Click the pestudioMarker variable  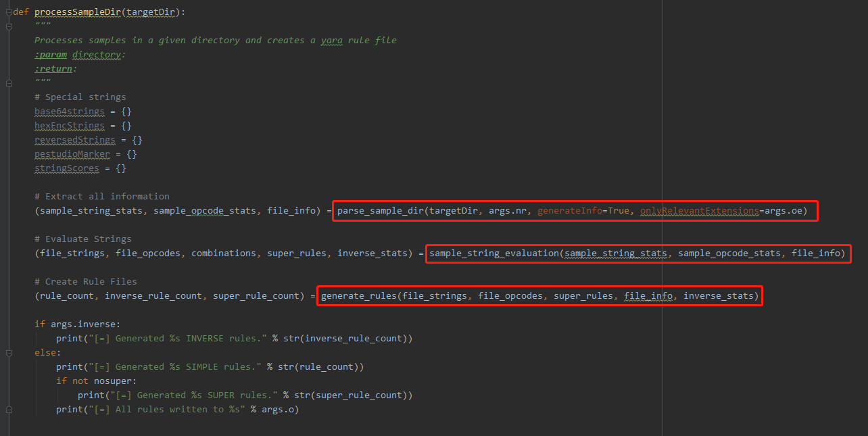coord(72,154)
